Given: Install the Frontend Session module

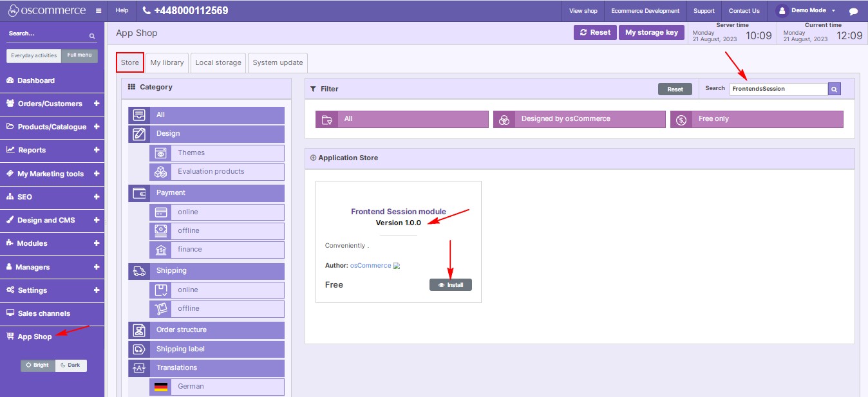Looking at the screenshot, I should click(x=451, y=285).
